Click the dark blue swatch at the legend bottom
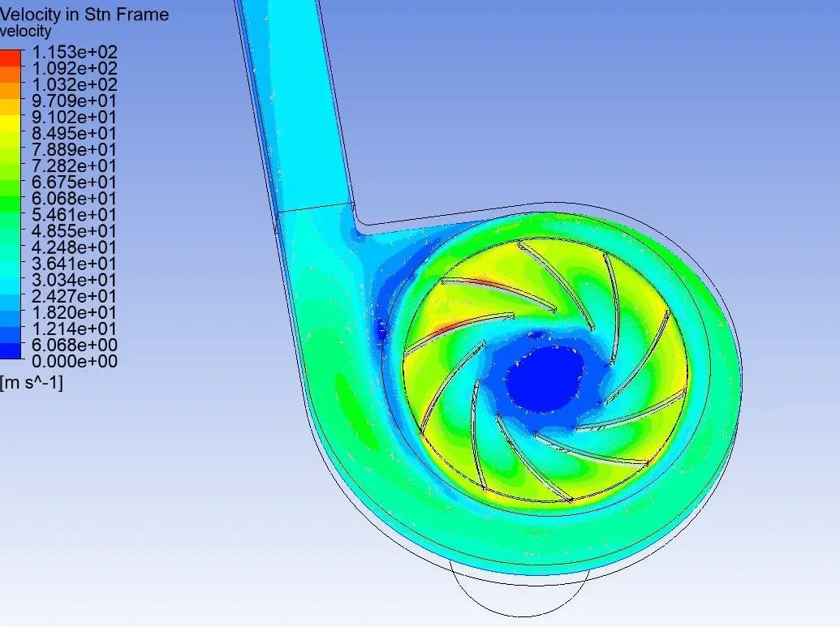Screen dimensions: 840x627 [x=12, y=351]
